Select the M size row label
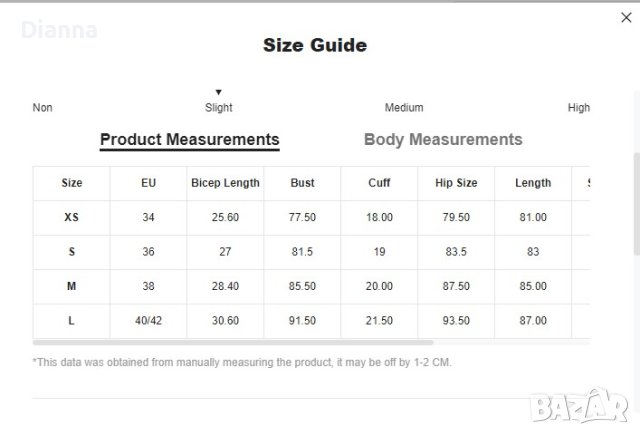 point(72,286)
